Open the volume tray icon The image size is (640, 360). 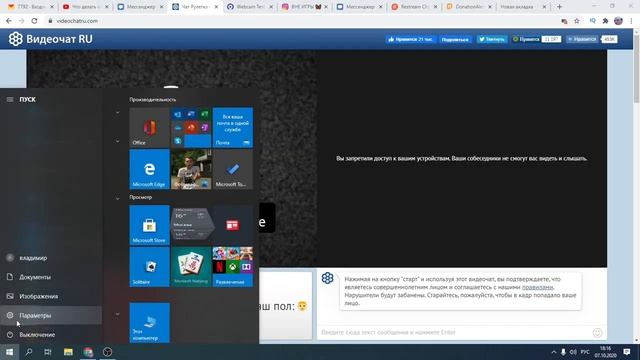point(573,352)
